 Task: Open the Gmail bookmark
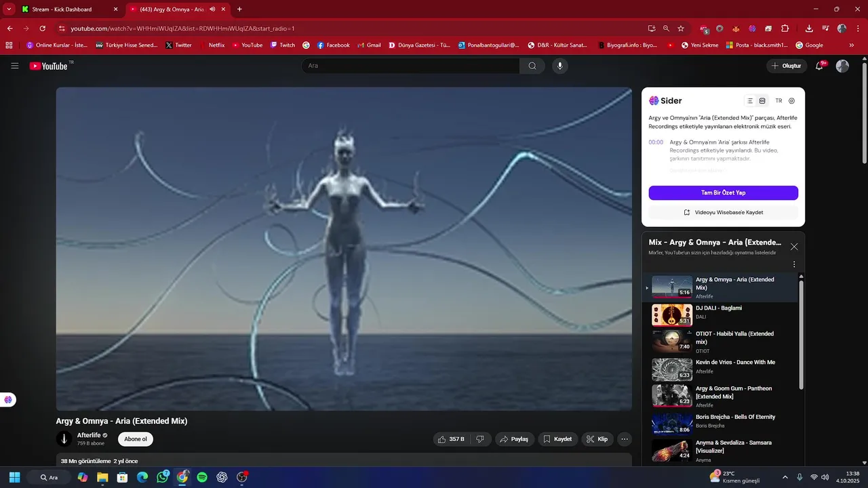click(368, 45)
